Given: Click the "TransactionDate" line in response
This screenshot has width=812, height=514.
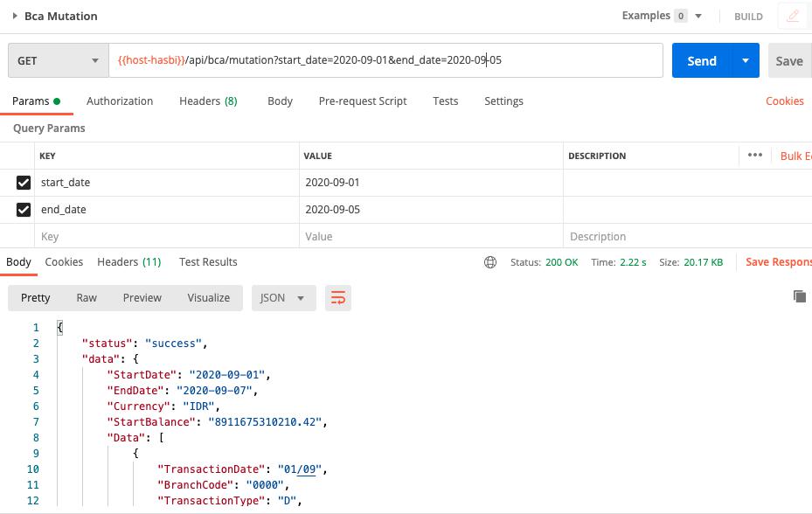Looking at the screenshot, I should point(242,469).
